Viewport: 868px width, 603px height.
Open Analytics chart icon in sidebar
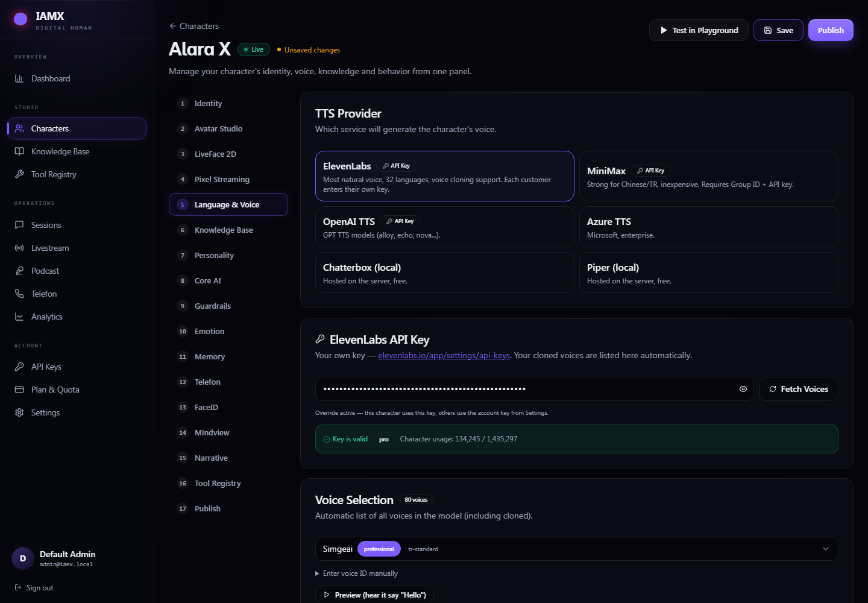pyautogui.click(x=19, y=317)
